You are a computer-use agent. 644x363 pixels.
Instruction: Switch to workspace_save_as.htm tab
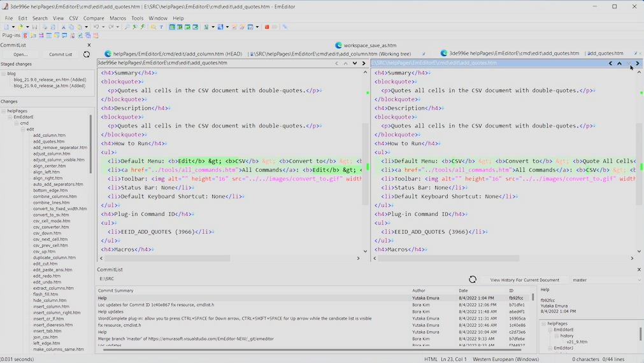pyautogui.click(x=366, y=45)
